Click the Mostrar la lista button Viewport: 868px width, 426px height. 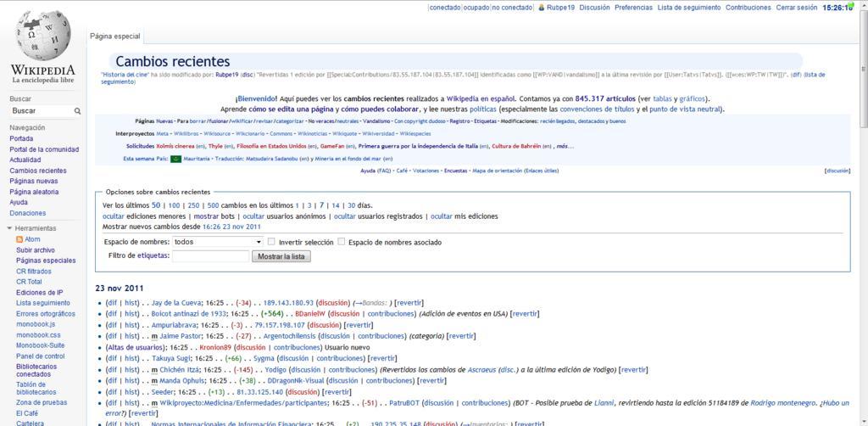[281, 256]
